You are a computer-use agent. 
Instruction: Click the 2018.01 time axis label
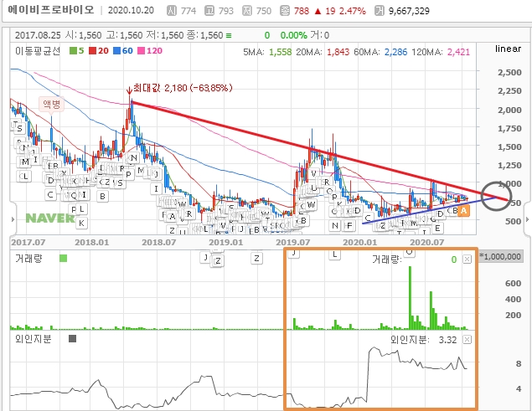tap(91, 243)
